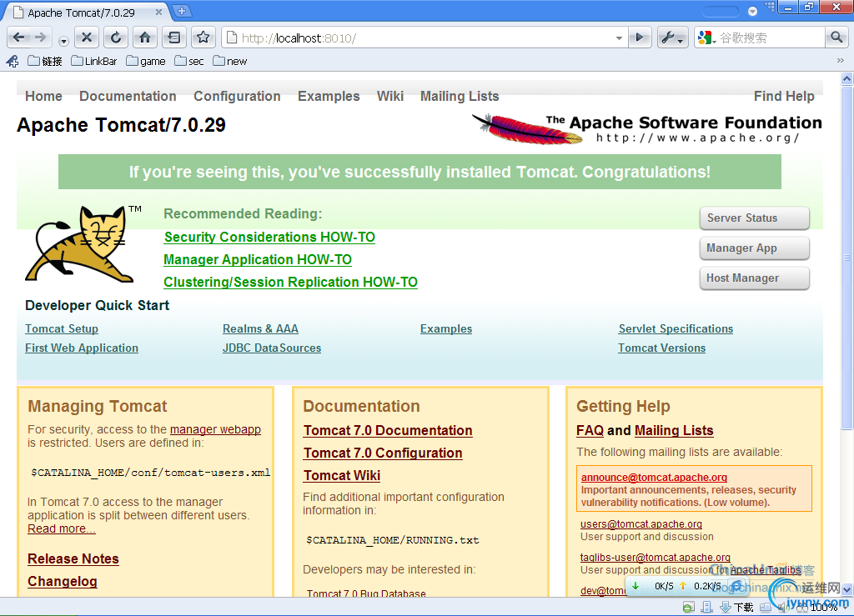Open the Tomcat Setup link

tap(62, 328)
